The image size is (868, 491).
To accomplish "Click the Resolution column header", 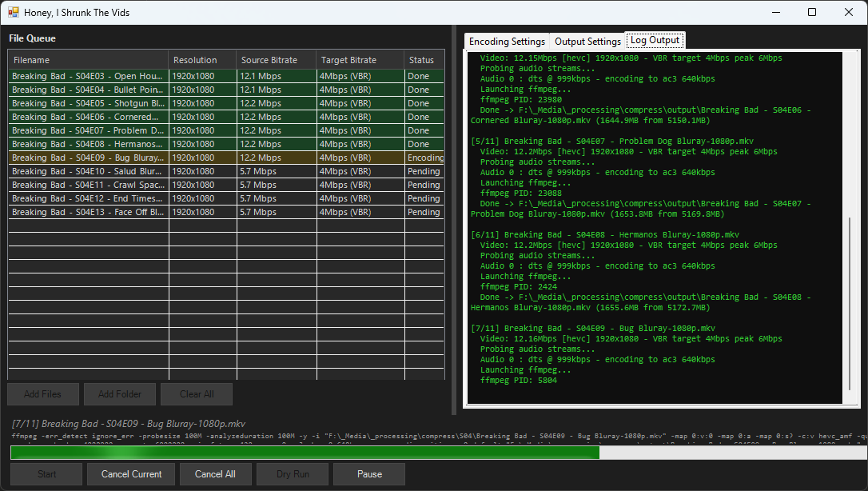I will [x=202, y=60].
